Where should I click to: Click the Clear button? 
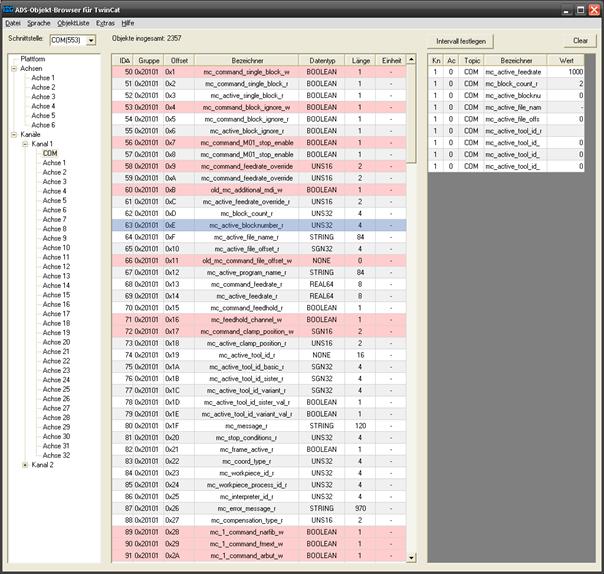tap(580, 40)
